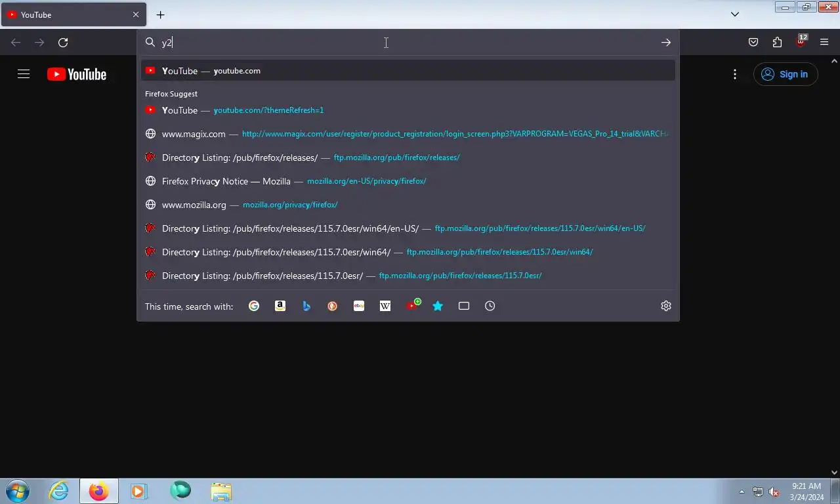840x504 pixels.
Task: Search bookmarks with the star icon
Action: pyautogui.click(x=438, y=306)
